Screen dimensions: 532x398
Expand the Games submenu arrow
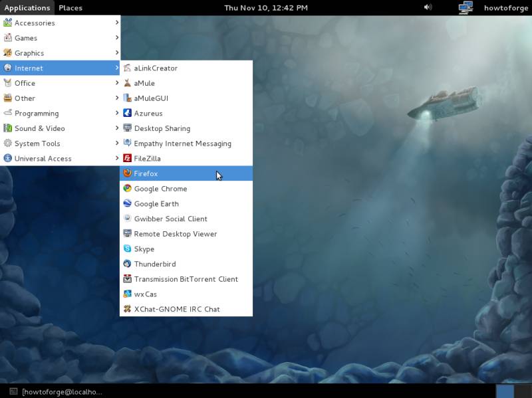[x=117, y=37]
